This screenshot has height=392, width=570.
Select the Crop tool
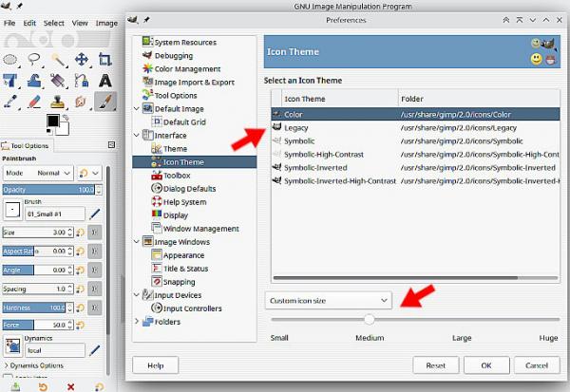click(x=105, y=59)
